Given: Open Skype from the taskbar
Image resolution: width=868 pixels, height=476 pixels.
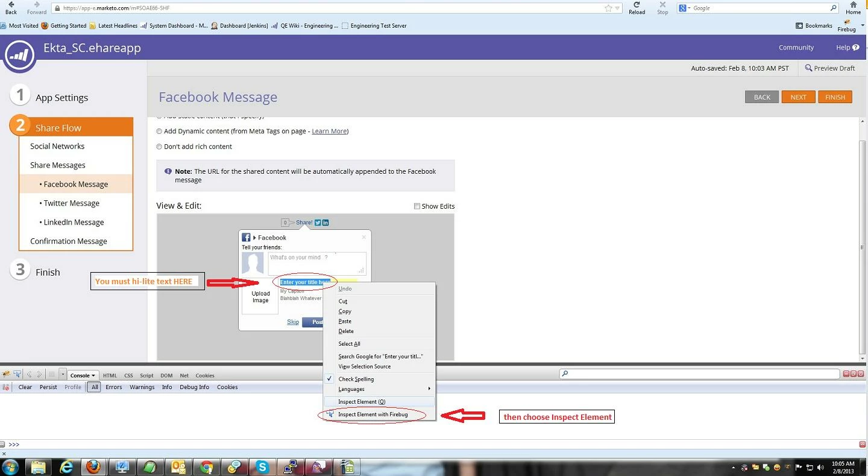Looking at the screenshot, I should [262, 467].
